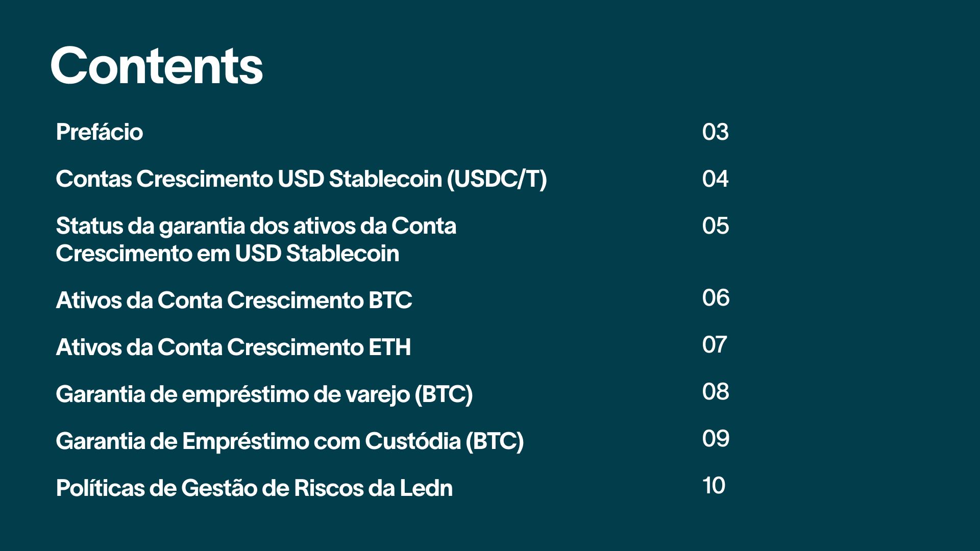Click page number 04
The width and height of the screenshot is (980, 551).
pyautogui.click(x=715, y=179)
